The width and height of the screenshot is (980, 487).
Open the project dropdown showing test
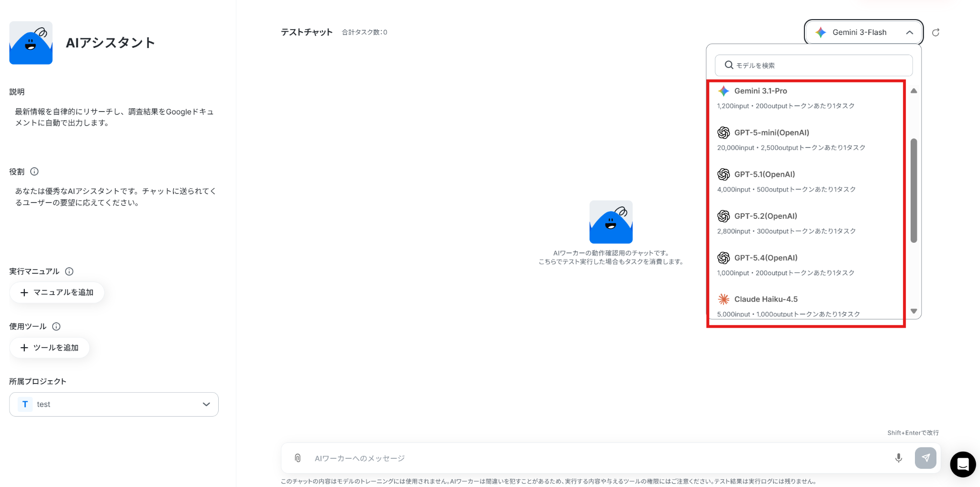pyautogui.click(x=114, y=404)
